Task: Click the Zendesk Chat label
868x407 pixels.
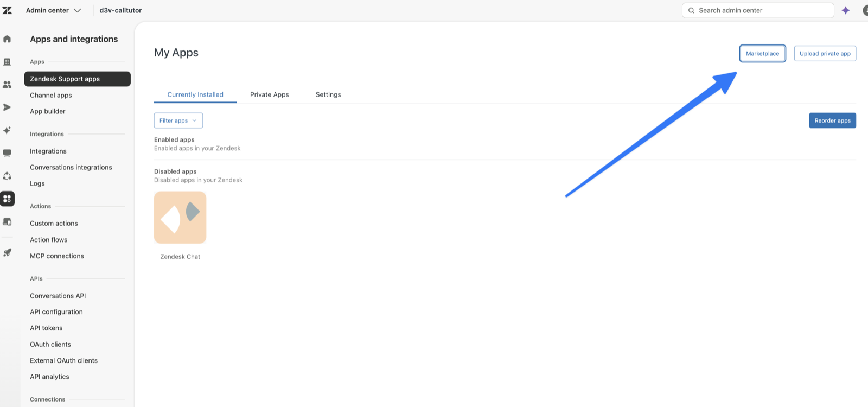Action: pyautogui.click(x=180, y=257)
